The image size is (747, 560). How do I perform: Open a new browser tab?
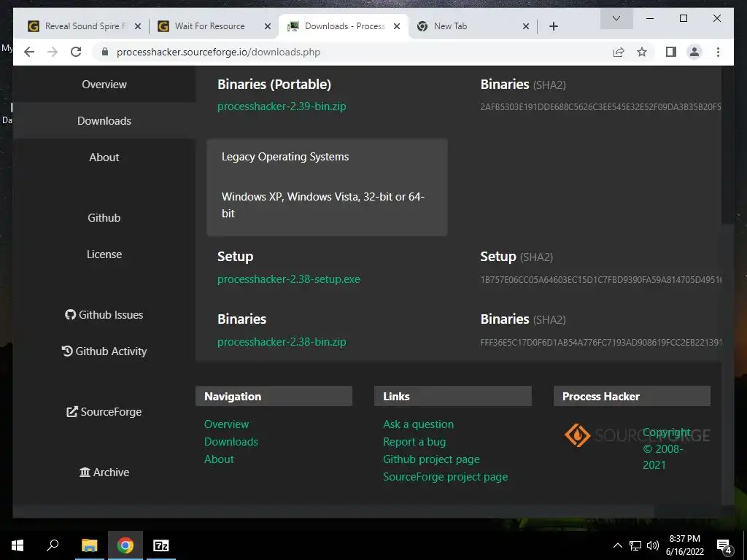click(x=553, y=26)
